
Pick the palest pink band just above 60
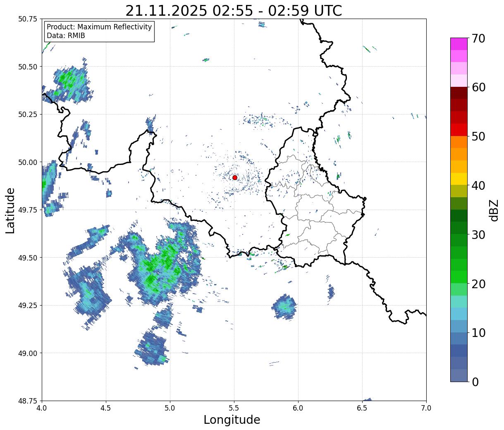(x=459, y=81)
